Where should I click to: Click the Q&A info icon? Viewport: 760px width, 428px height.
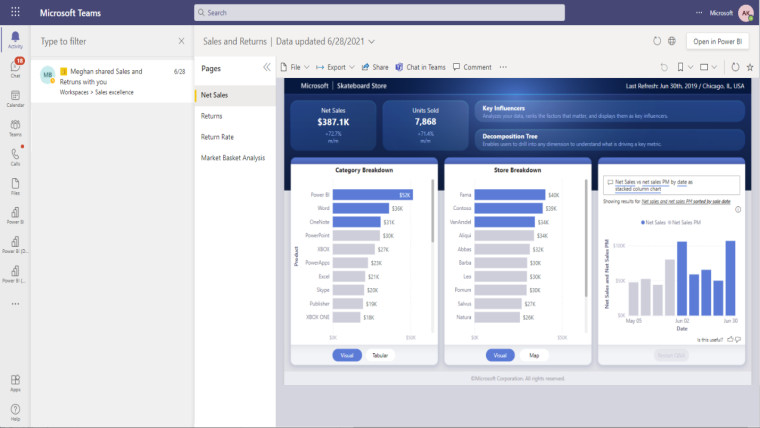tap(738, 209)
